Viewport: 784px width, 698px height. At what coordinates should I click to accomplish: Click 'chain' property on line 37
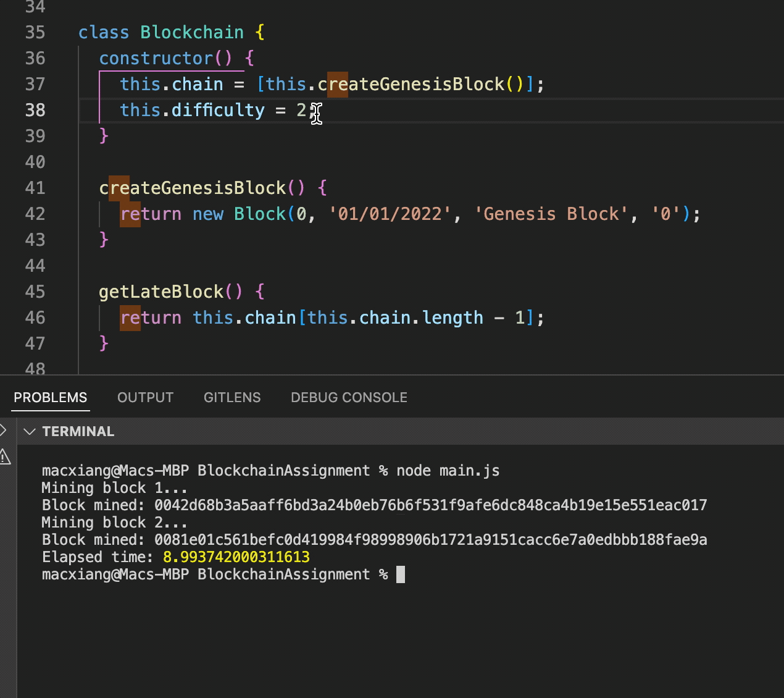coord(198,84)
